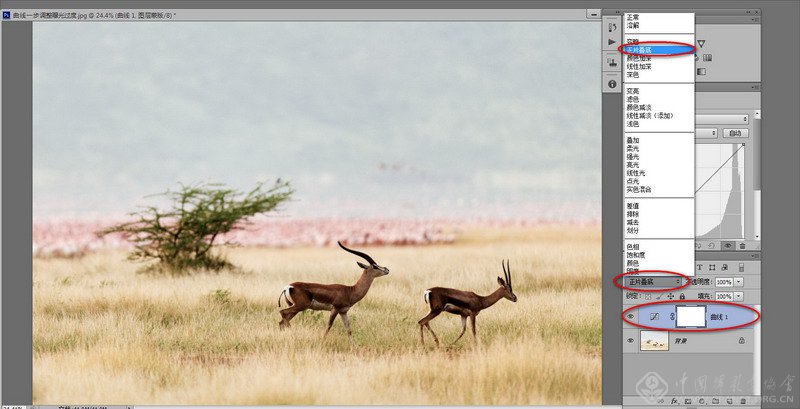Hide the 背景 layer
This screenshot has height=409, width=800.
tap(631, 340)
